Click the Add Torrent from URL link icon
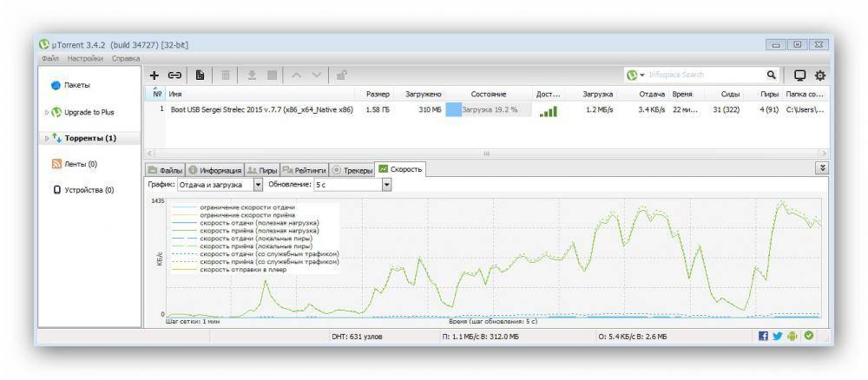The width and height of the screenshot is (868, 380). pyautogui.click(x=174, y=75)
